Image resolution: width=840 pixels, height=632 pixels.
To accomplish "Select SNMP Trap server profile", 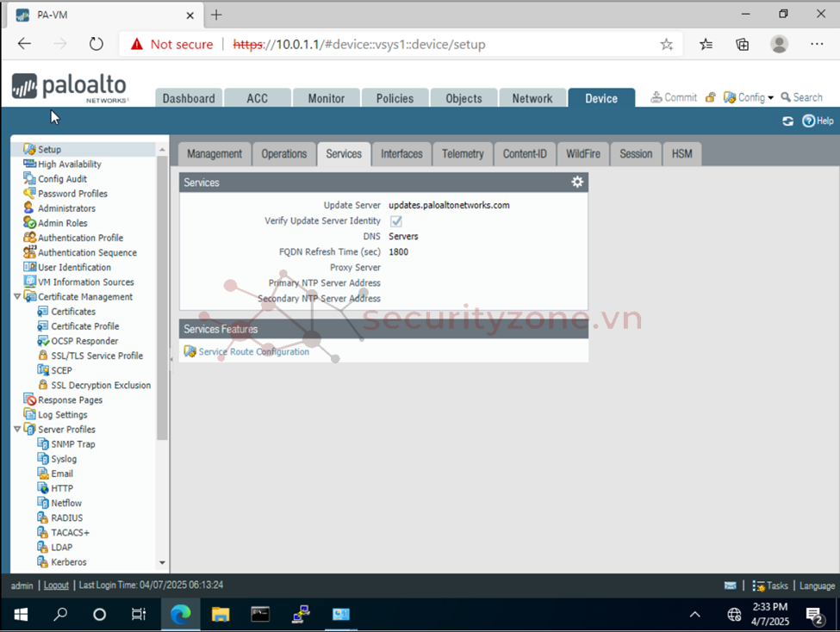I will pos(73,444).
